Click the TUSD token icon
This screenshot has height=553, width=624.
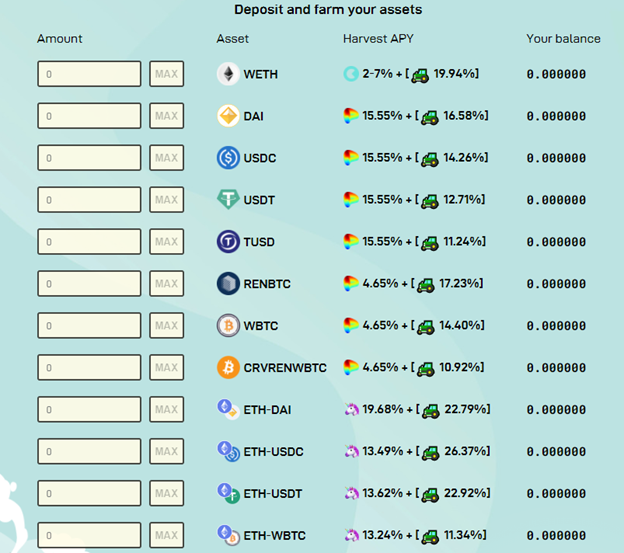pyautogui.click(x=228, y=241)
